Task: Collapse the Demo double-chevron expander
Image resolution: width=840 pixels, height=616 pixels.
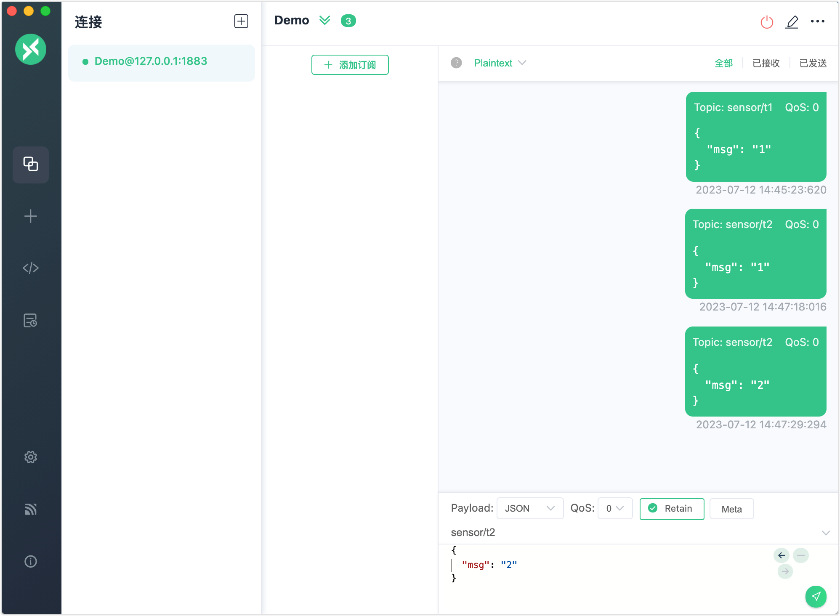Action: point(324,20)
